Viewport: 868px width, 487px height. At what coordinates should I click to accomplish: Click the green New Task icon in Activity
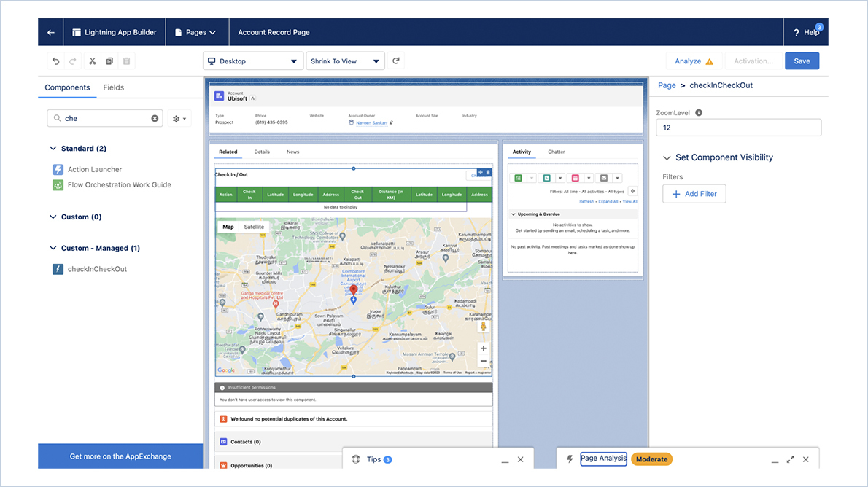[x=517, y=178]
